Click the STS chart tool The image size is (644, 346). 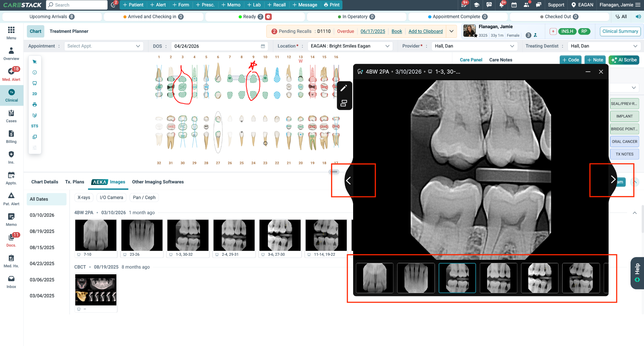pyautogui.click(x=35, y=126)
